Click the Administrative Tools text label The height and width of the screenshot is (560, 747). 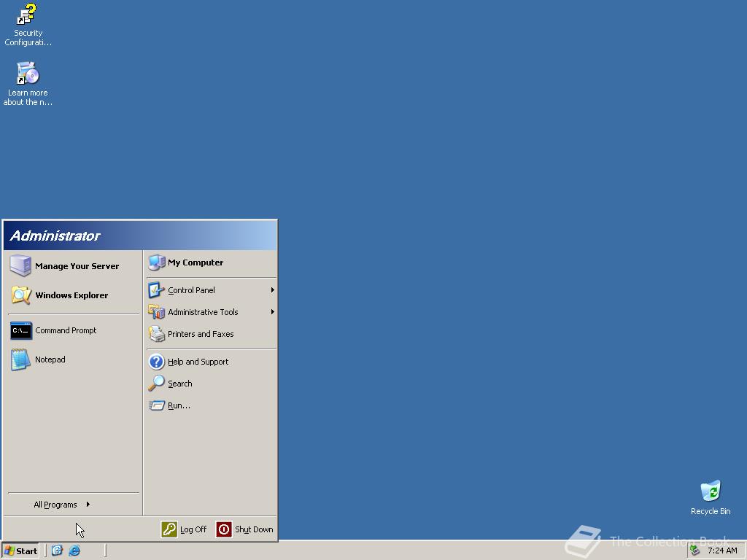click(203, 312)
